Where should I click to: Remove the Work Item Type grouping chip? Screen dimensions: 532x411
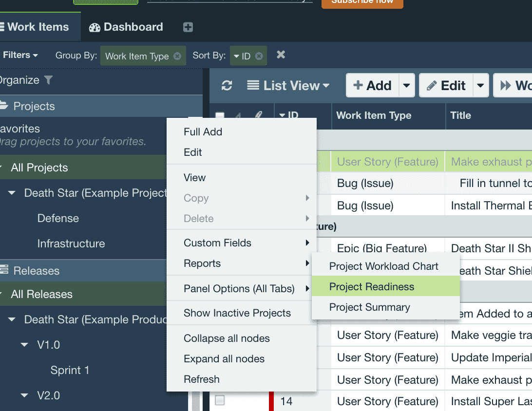click(177, 56)
